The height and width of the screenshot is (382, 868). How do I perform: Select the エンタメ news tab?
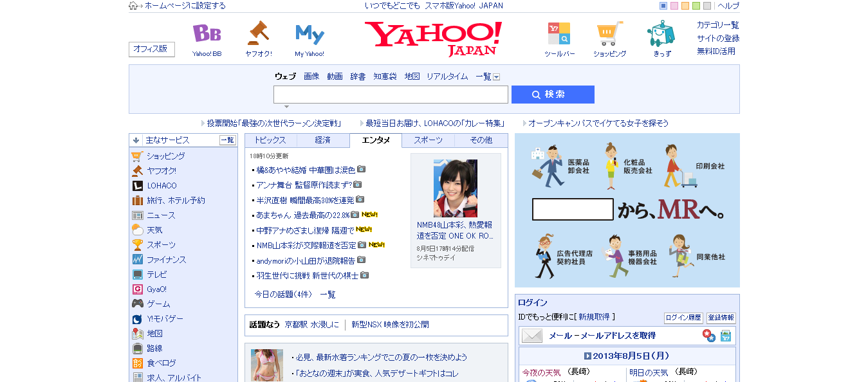376,140
